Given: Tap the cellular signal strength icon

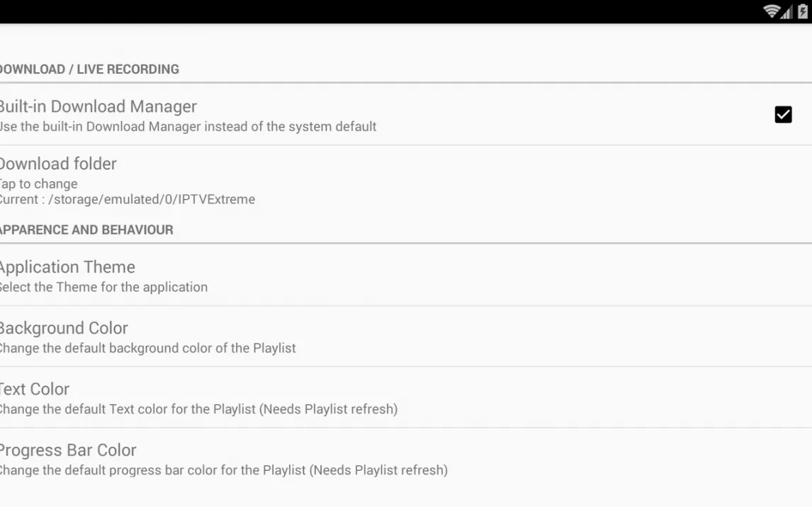Looking at the screenshot, I should pos(786,11).
